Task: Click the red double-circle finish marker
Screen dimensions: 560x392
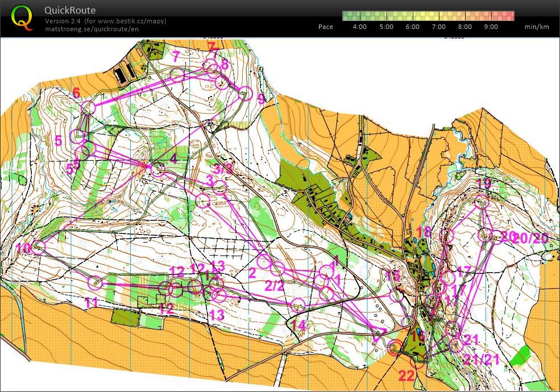Action: [395, 348]
